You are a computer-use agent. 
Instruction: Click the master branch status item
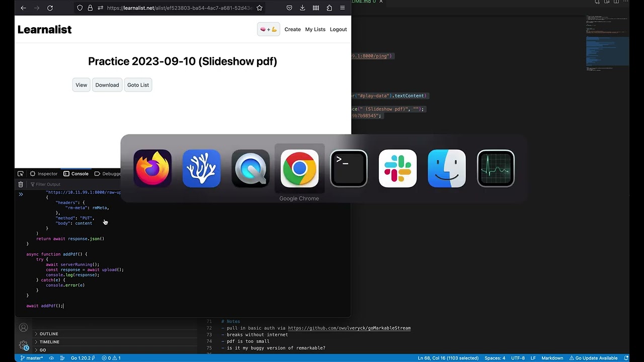[x=31, y=358]
